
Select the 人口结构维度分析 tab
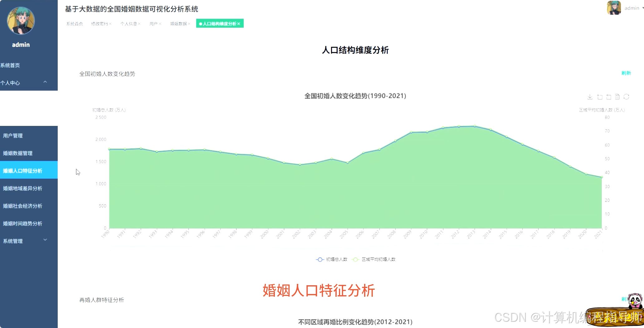point(219,24)
